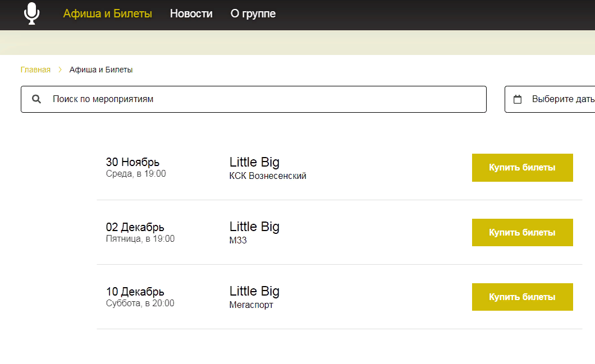Click the search magnifier icon
595x364 pixels.
coord(36,99)
